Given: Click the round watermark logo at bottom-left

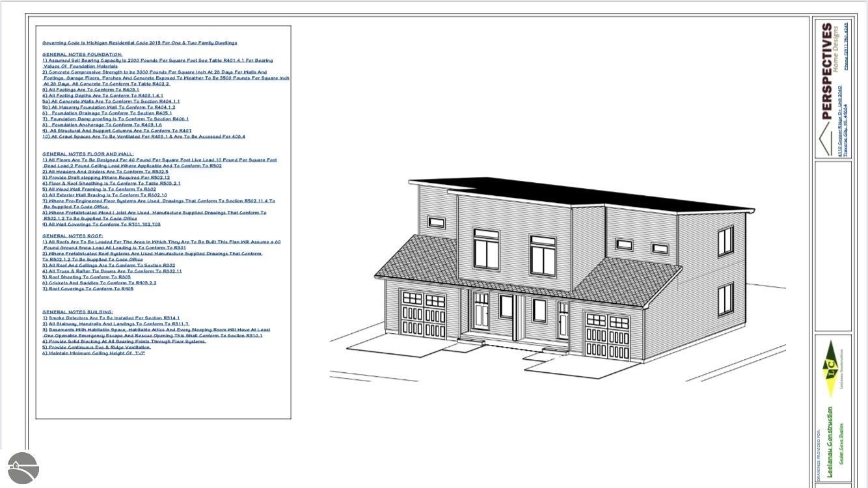Looking at the screenshot, I should pyautogui.click(x=23, y=468).
